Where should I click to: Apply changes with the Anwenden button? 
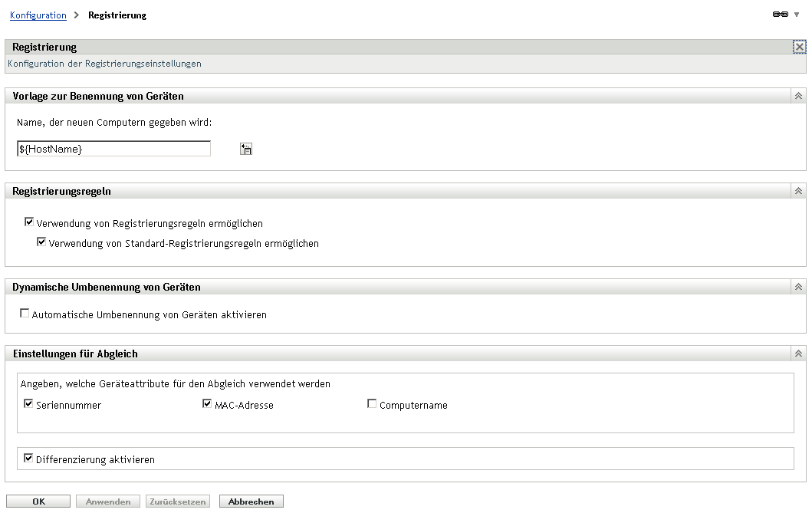tap(107, 501)
